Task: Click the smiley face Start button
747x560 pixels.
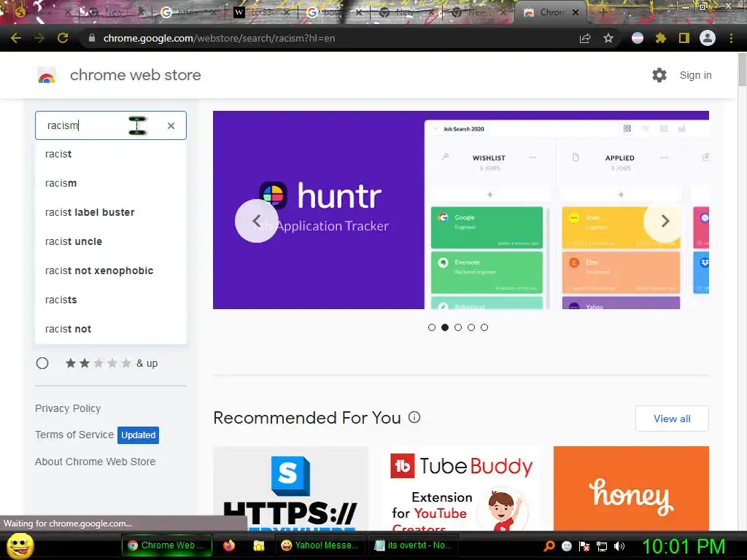Action: click(x=20, y=545)
